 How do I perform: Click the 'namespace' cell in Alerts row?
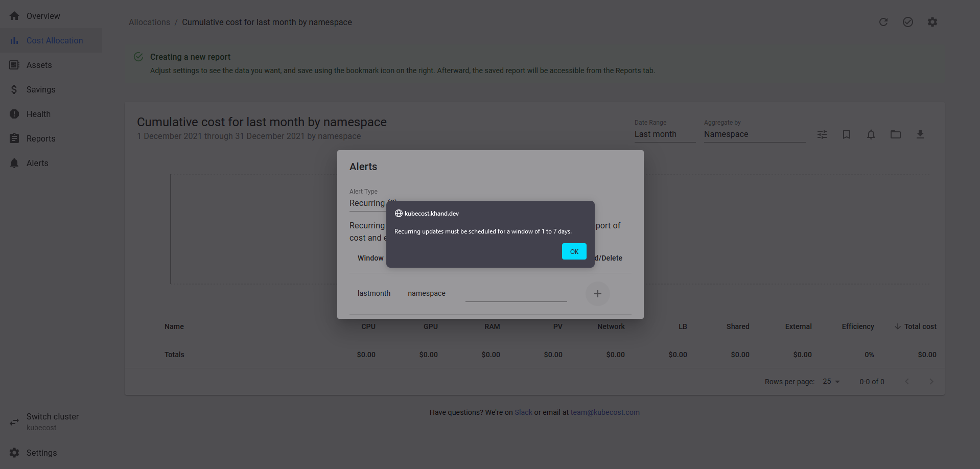pyautogui.click(x=427, y=293)
